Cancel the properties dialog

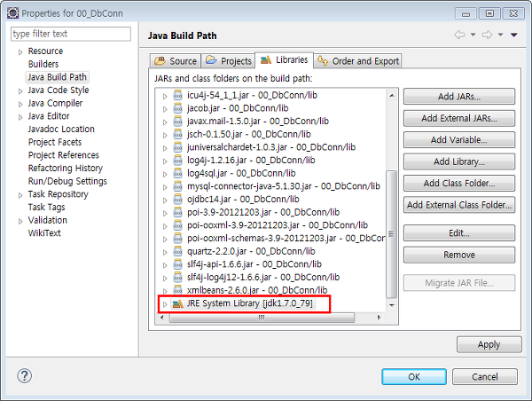(485, 377)
